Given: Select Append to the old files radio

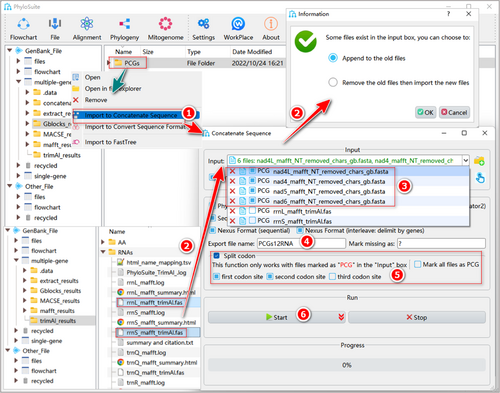Looking at the screenshot, I should [x=333, y=58].
